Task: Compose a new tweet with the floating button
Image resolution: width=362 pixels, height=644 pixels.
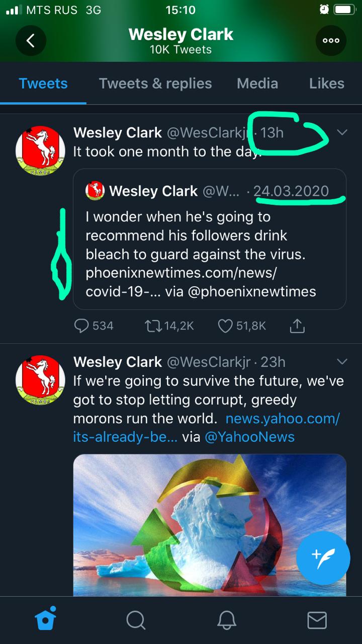Action: coord(323,557)
